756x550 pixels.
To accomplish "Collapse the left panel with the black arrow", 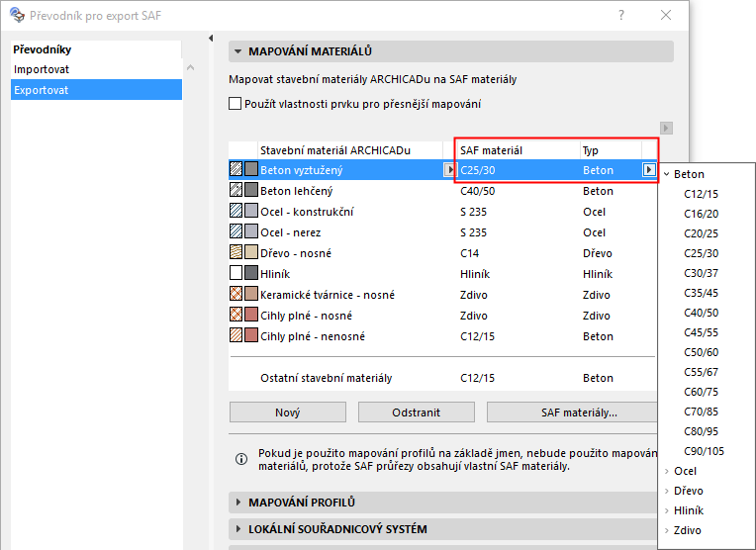I will 211,38.
